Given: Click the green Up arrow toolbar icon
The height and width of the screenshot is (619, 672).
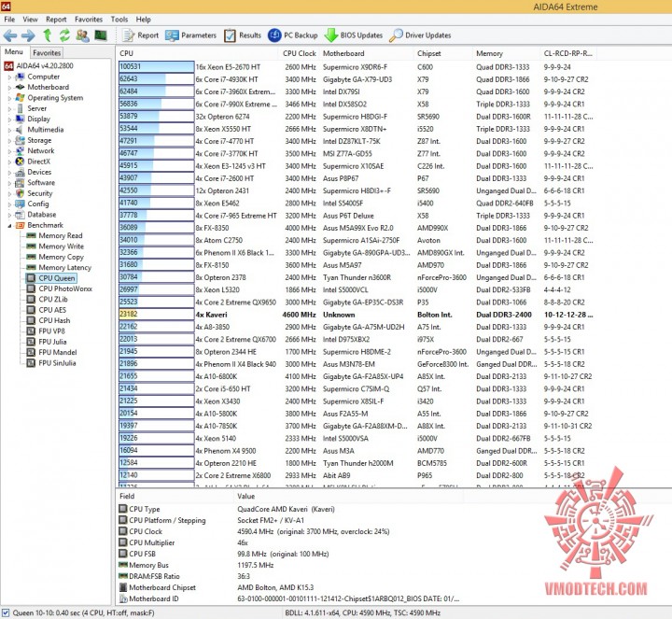Looking at the screenshot, I should (48, 35).
